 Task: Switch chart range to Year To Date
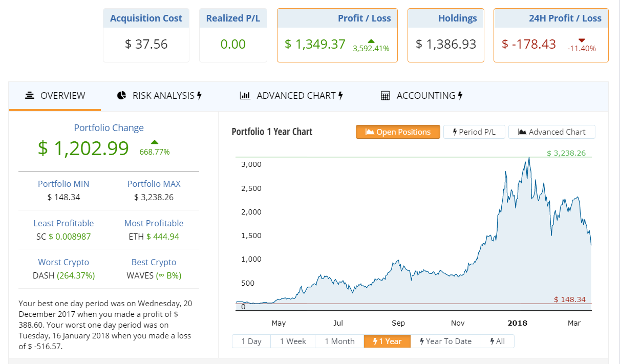pos(445,341)
